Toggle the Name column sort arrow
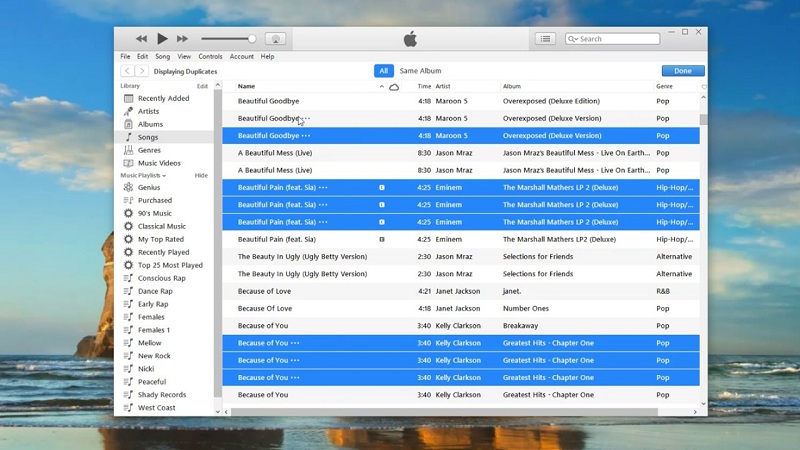The width and height of the screenshot is (800, 450). tap(381, 87)
